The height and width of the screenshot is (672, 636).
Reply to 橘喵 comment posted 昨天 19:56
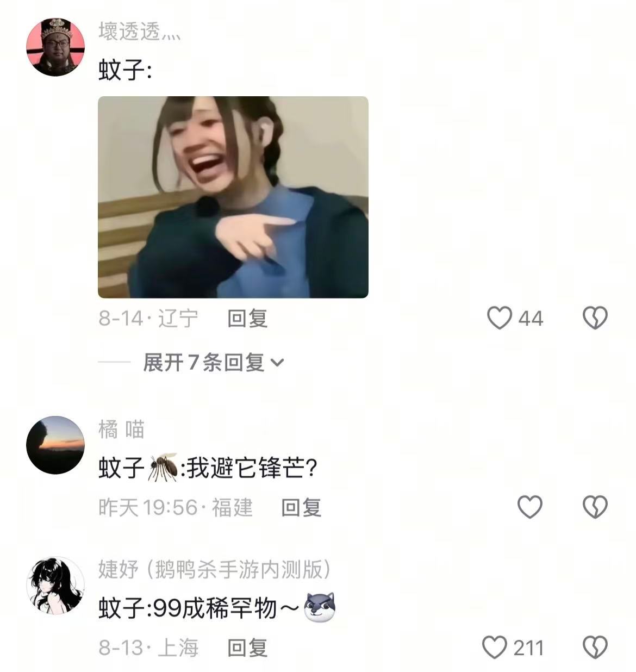(x=301, y=507)
